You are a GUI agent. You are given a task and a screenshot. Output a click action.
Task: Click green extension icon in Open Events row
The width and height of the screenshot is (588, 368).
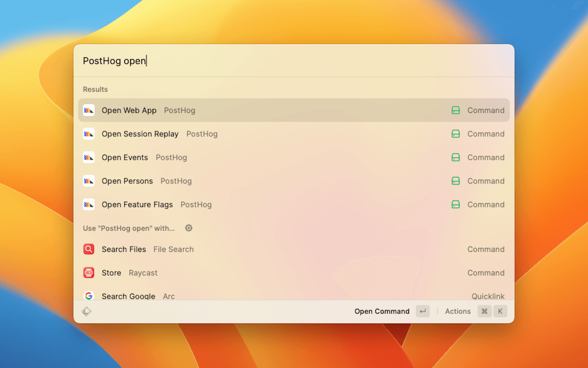tap(455, 158)
